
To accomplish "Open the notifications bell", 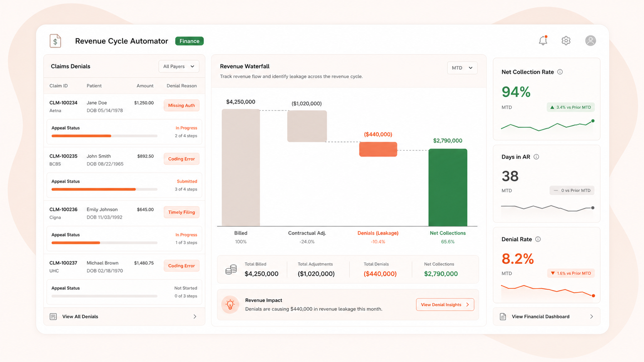I will point(543,40).
